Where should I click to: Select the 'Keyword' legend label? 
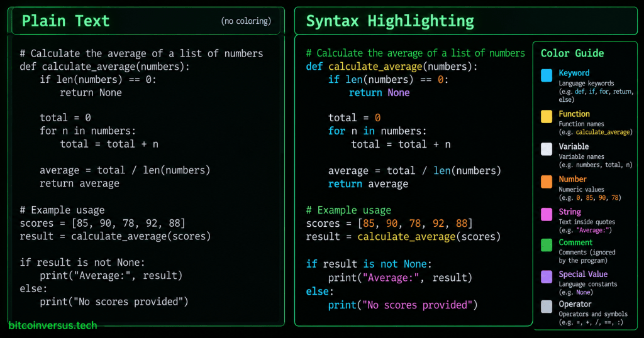[574, 73]
